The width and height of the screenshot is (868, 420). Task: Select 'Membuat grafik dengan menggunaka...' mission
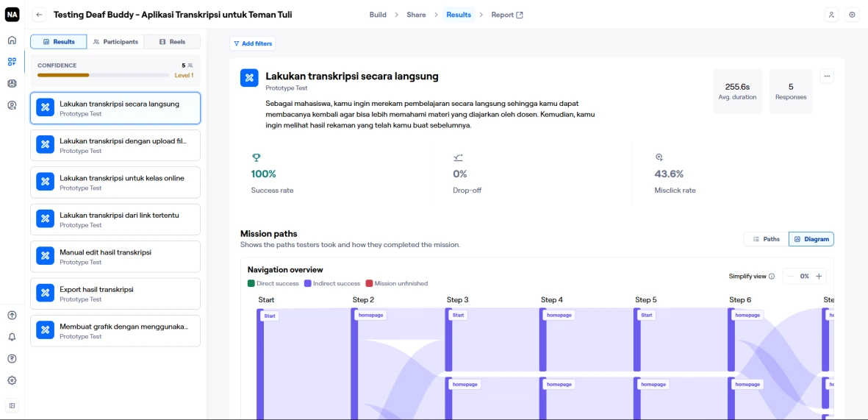tap(115, 331)
